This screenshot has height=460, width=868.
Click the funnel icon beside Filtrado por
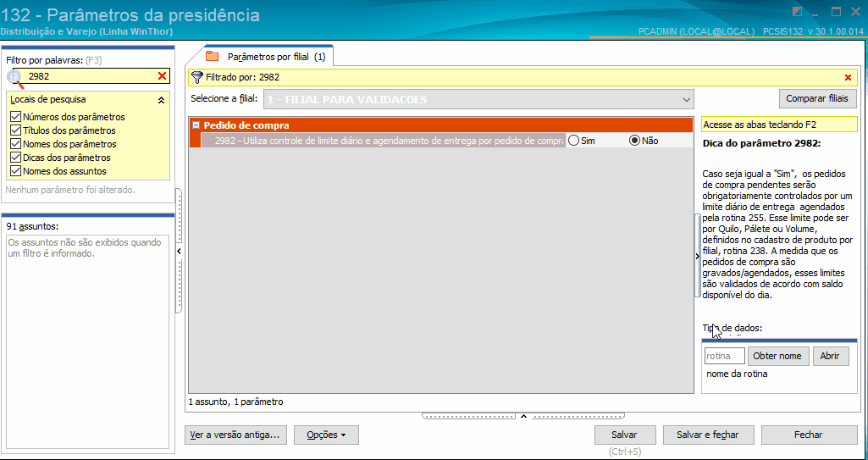click(x=197, y=77)
